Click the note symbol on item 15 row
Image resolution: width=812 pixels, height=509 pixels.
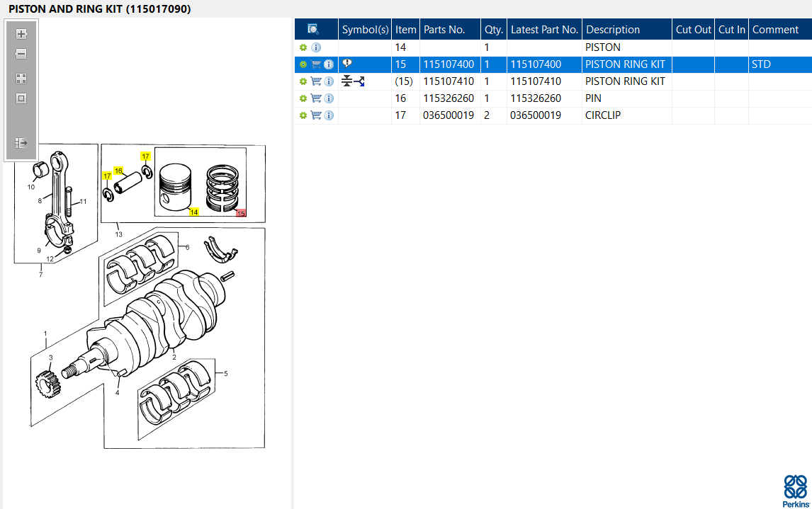click(347, 64)
